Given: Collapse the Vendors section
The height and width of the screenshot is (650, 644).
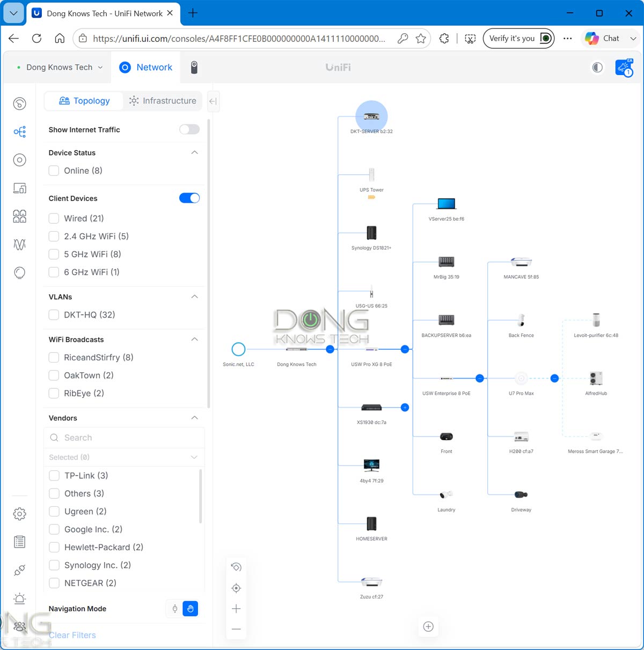Looking at the screenshot, I should coord(194,418).
